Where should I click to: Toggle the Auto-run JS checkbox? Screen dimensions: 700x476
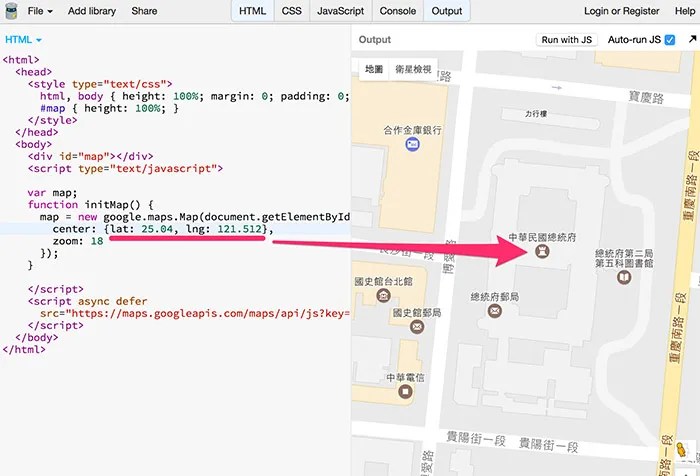pyautogui.click(x=670, y=40)
